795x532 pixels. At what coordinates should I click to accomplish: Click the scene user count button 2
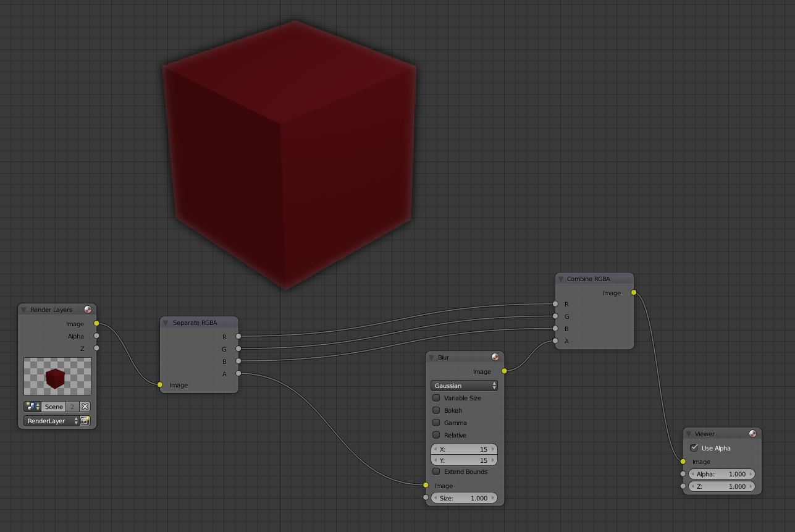72,407
